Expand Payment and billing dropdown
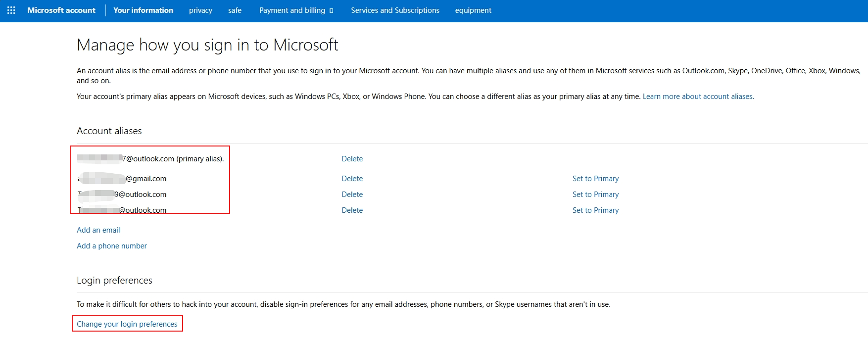 296,10
